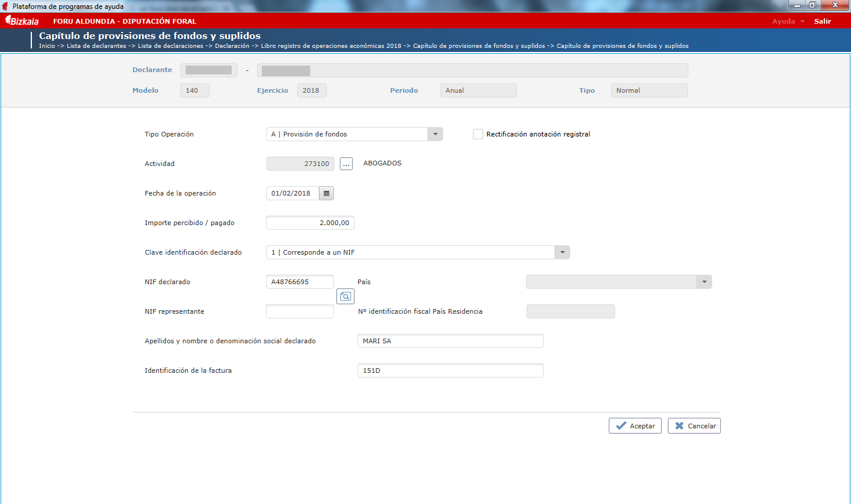Click the Ejercicio field showing 2018
The width and height of the screenshot is (851, 504).
(x=312, y=90)
